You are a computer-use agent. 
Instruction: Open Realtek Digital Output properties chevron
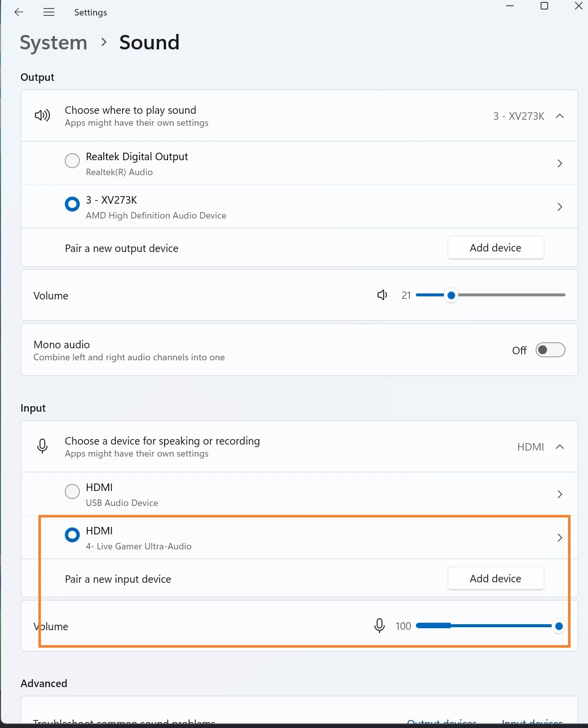(560, 164)
